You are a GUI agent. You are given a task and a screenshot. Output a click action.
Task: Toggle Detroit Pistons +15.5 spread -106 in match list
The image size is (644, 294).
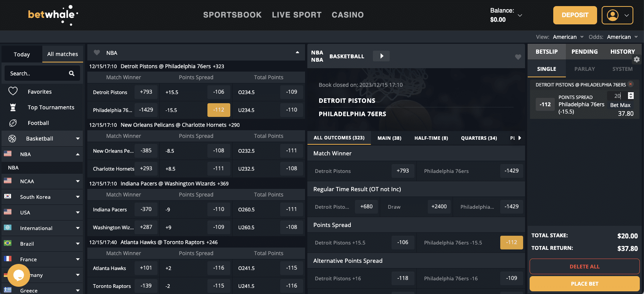pyautogui.click(x=219, y=92)
